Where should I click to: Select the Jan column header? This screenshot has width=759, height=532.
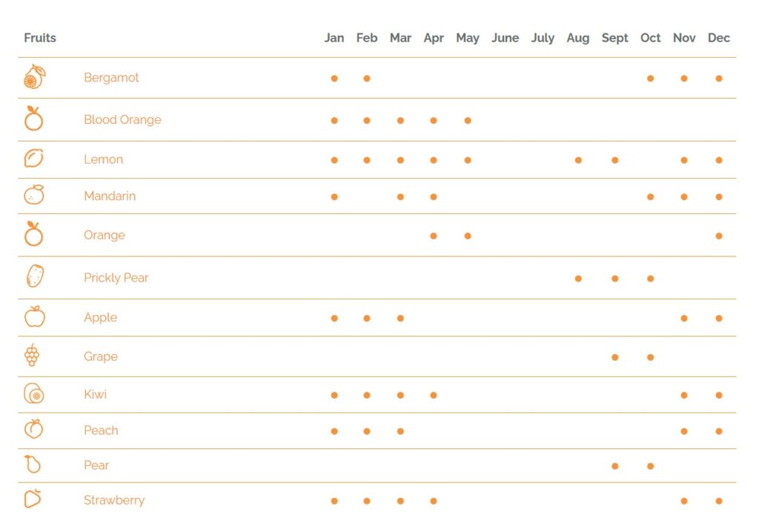pyautogui.click(x=334, y=38)
